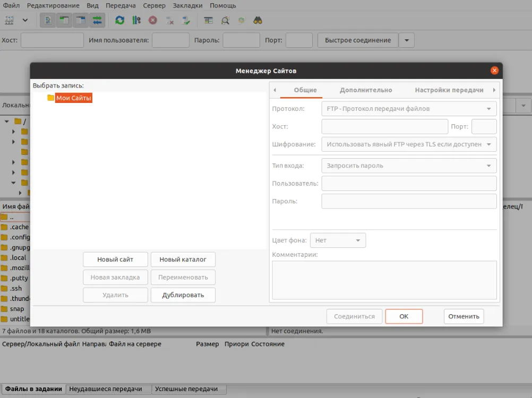The width and height of the screenshot is (532, 398).
Task: Open the Цвет фона dropdown
Action: click(x=338, y=240)
